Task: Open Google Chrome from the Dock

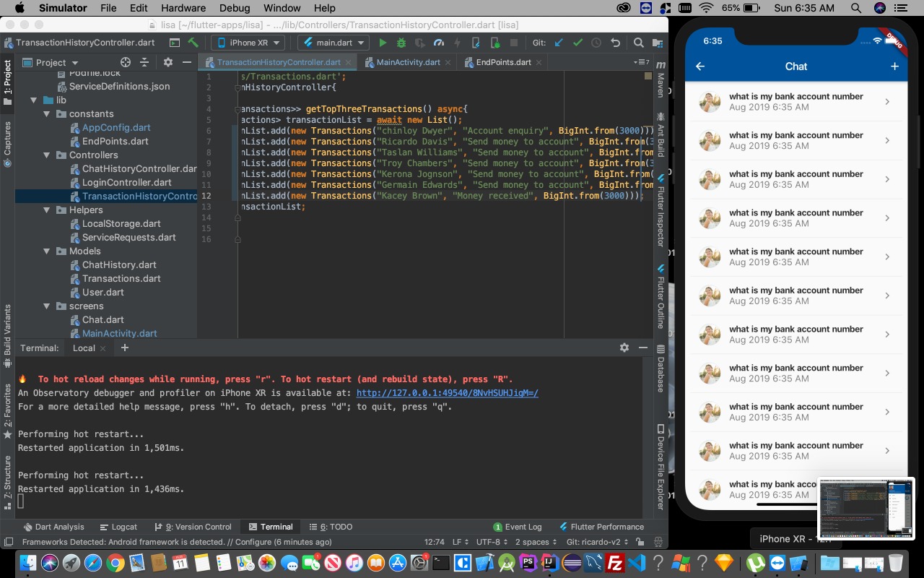Action: pyautogui.click(x=115, y=563)
